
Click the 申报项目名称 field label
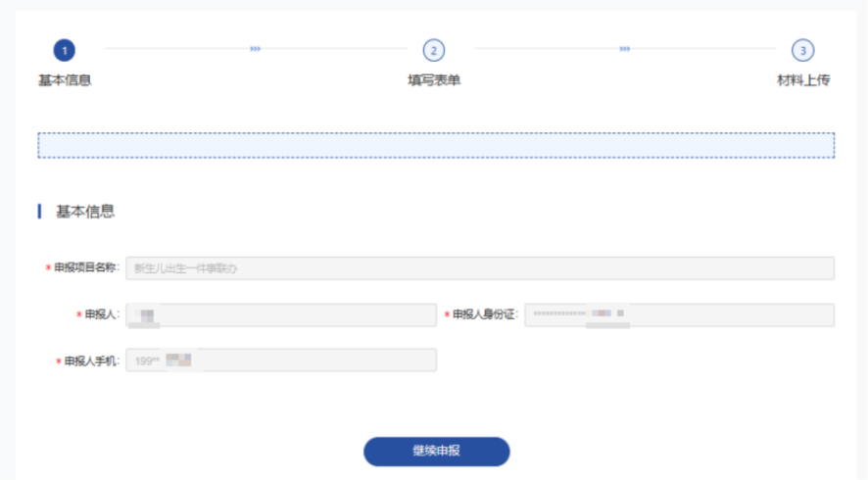pos(85,268)
